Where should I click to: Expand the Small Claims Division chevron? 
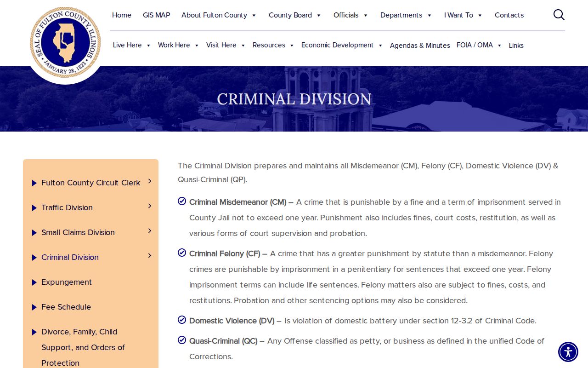tap(150, 231)
